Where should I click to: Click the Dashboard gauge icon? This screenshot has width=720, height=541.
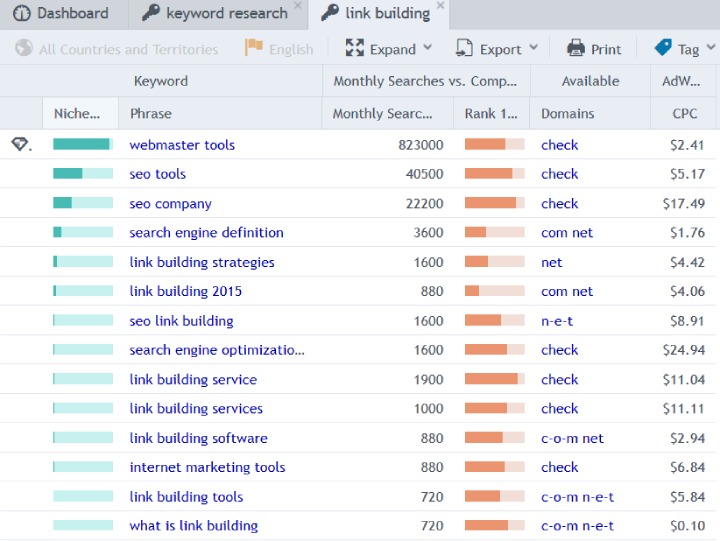[22, 13]
